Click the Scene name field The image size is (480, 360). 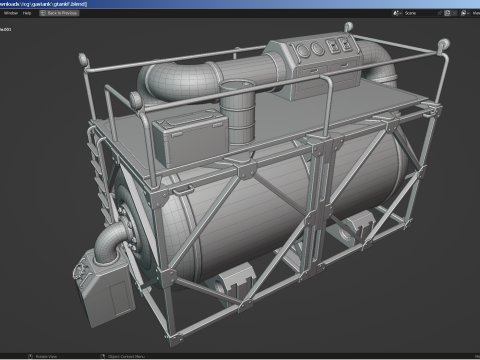[419, 13]
